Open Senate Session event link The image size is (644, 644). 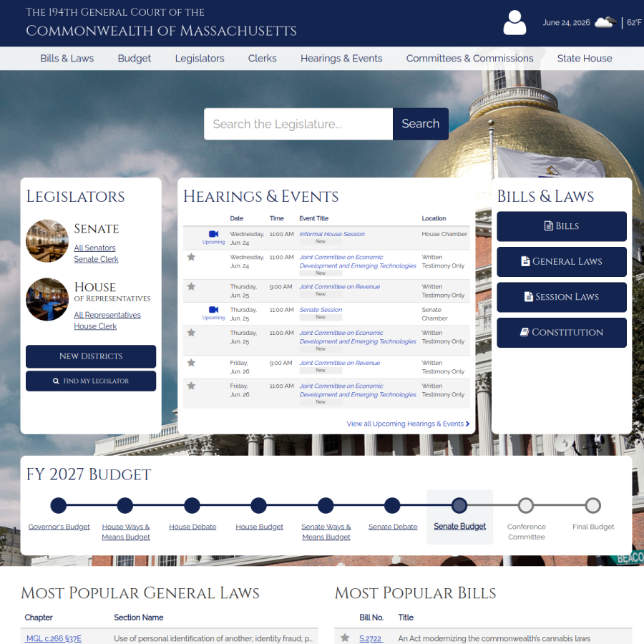pyautogui.click(x=321, y=309)
